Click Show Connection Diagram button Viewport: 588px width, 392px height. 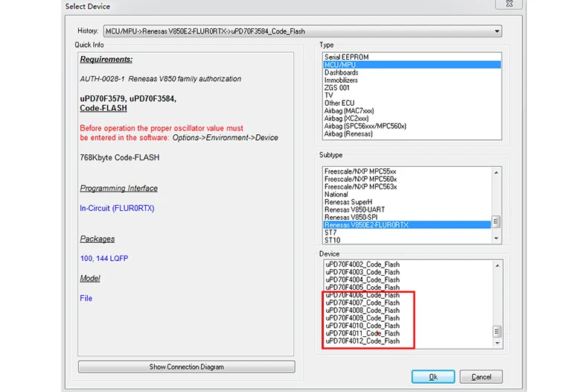[x=186, y=367]
